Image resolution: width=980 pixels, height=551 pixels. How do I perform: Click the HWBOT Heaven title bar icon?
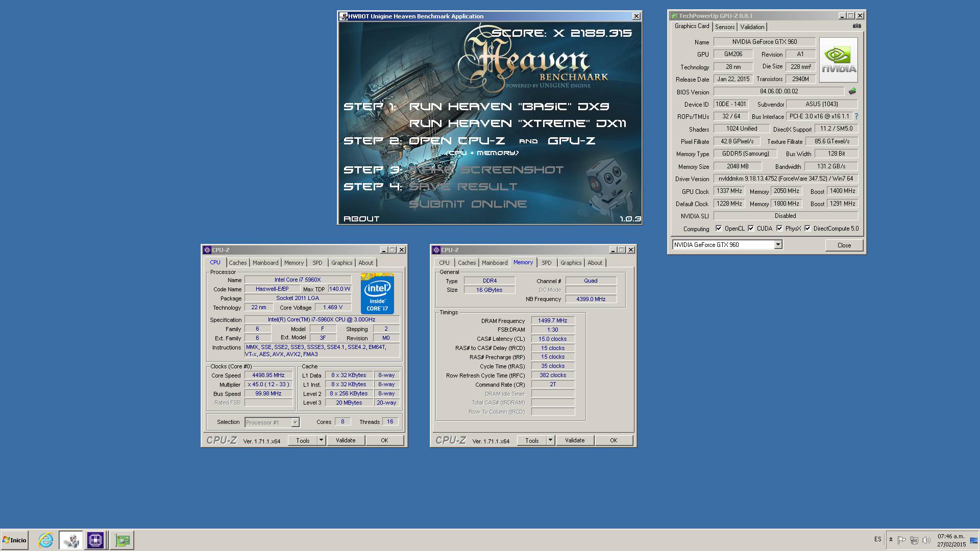(x=344, y=16)
